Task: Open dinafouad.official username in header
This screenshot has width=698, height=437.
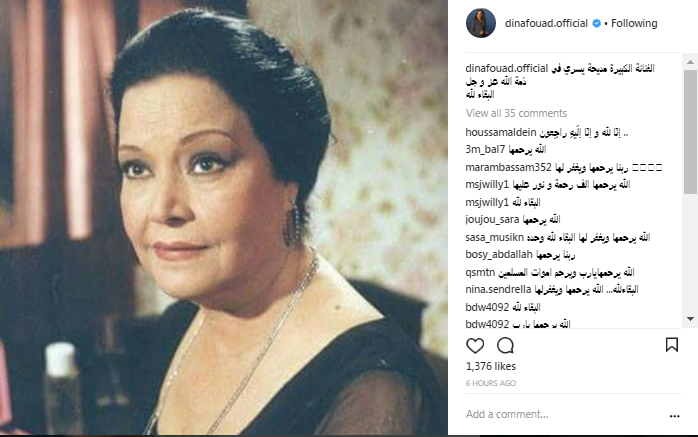Action: click(x=546, y=23)
